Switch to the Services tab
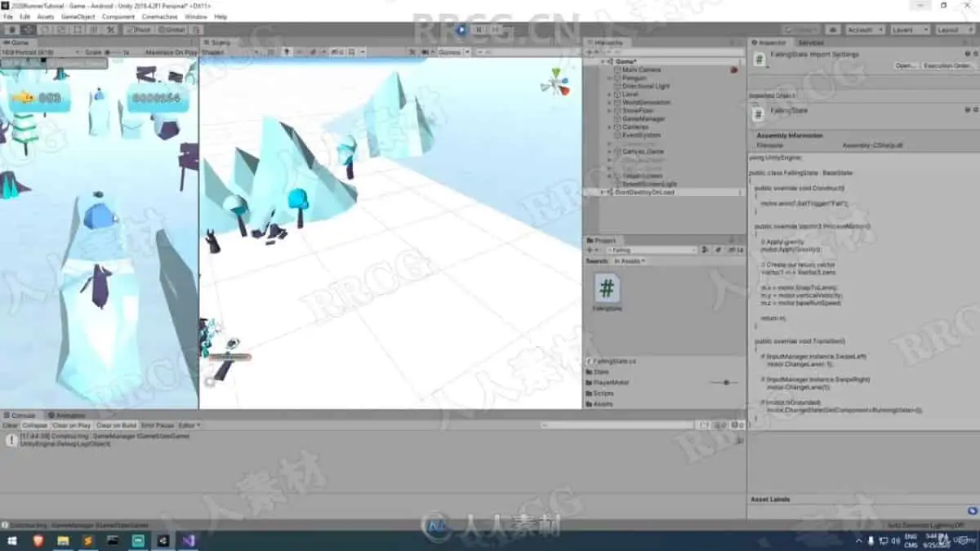Image resolution: width=980 pixels, height=551 pixels. 811,42
